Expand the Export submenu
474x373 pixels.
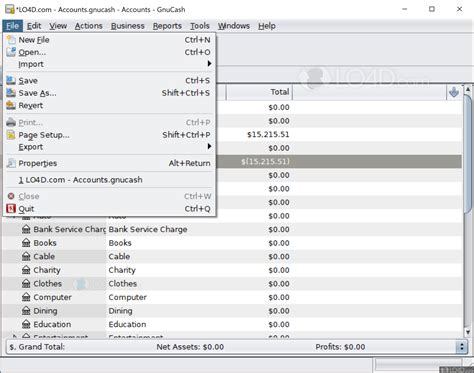[109, 147]
